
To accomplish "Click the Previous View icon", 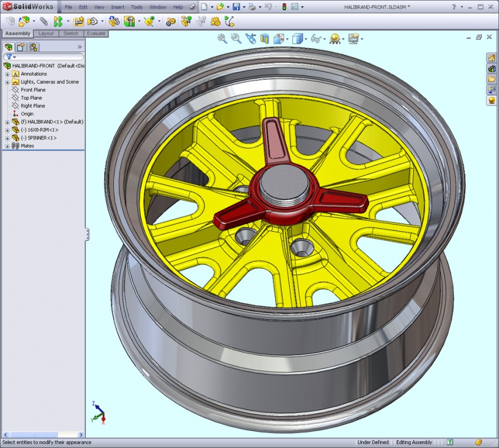I will click(250, 38).
